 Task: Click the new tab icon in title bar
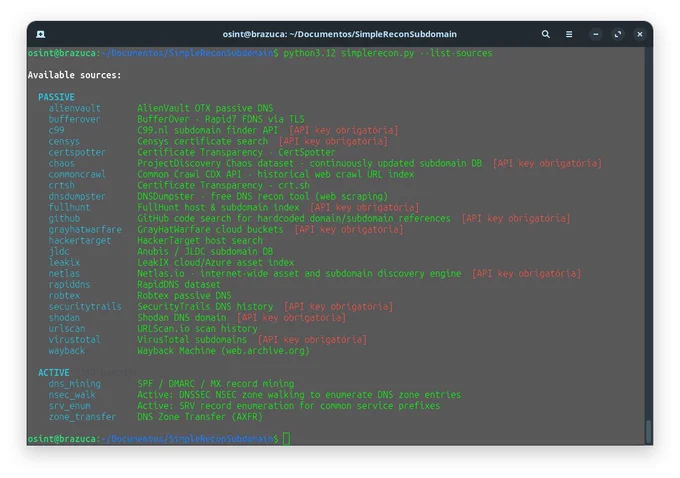[x=41, y=34]
